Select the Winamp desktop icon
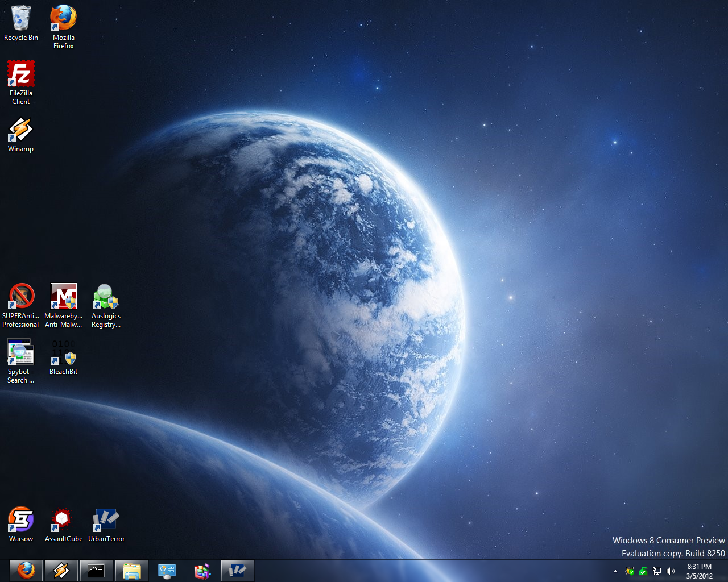Viewport: 728px width, 582px height. (x=21, y=131)
